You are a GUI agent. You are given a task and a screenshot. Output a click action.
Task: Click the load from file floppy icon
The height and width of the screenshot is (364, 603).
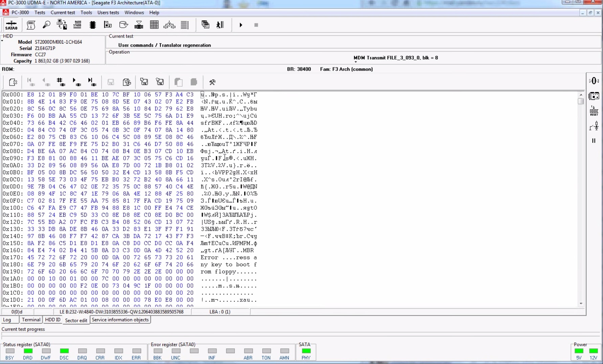click(x=144, y=82)
